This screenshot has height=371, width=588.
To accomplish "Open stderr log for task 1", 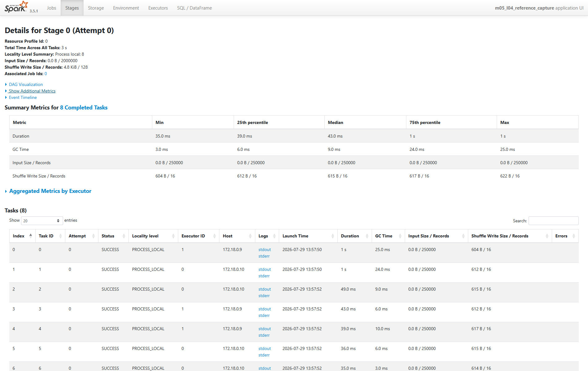I will (x=264, y=276).
